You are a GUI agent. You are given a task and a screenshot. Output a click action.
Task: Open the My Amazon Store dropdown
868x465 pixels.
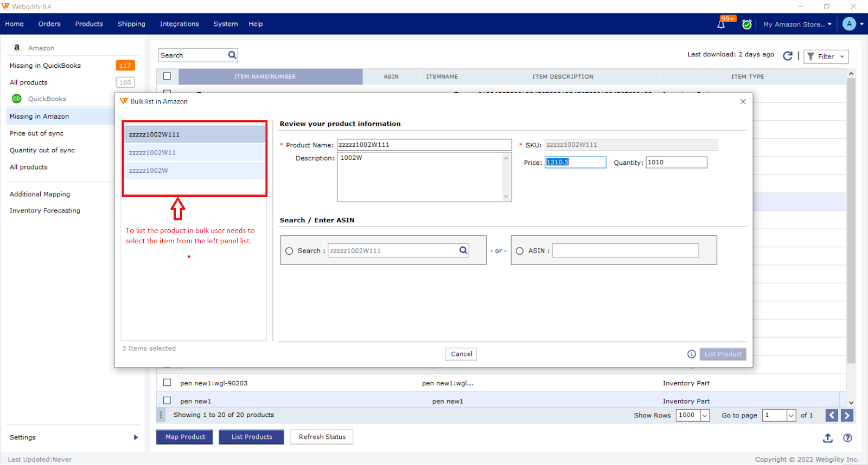(x=797, y=24)
